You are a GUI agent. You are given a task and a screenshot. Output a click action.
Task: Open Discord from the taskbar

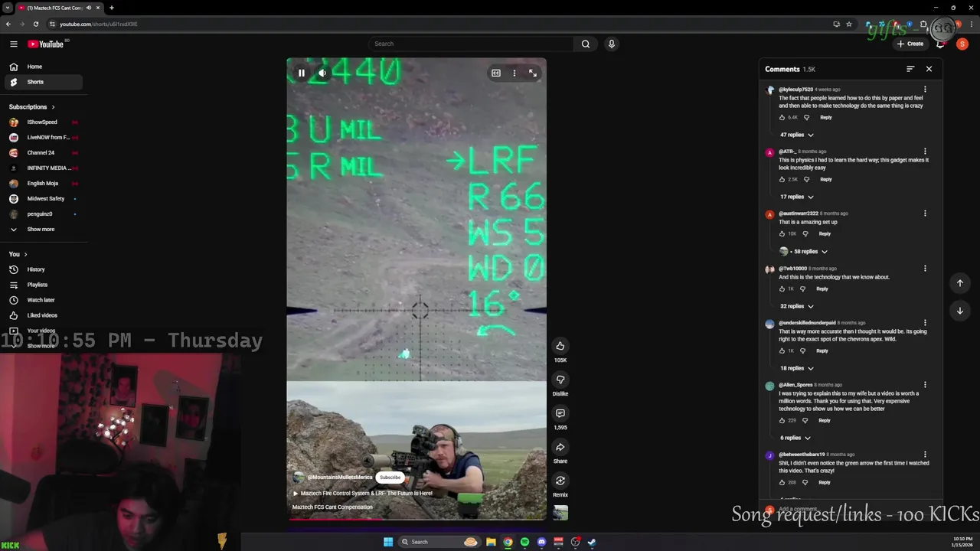pyautogui.click(x=541, y=542)
